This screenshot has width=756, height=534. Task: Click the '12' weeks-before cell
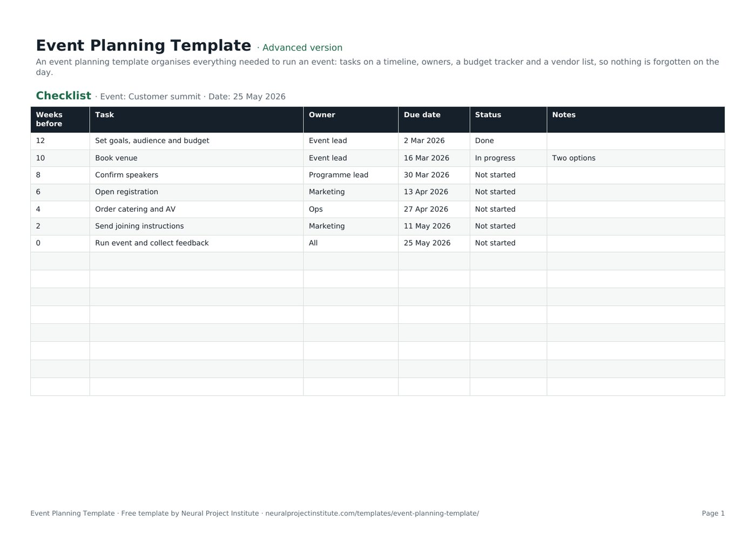click(x=60, y=141)
